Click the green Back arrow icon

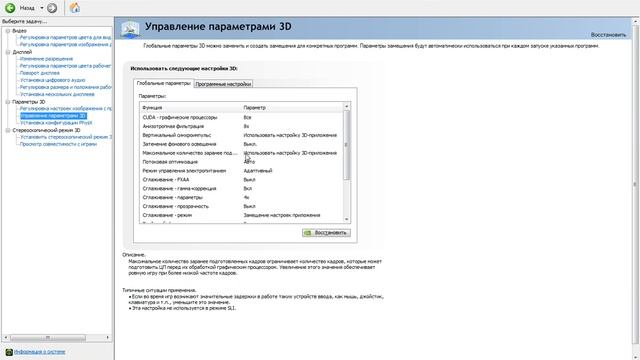(x=10, y=8)
